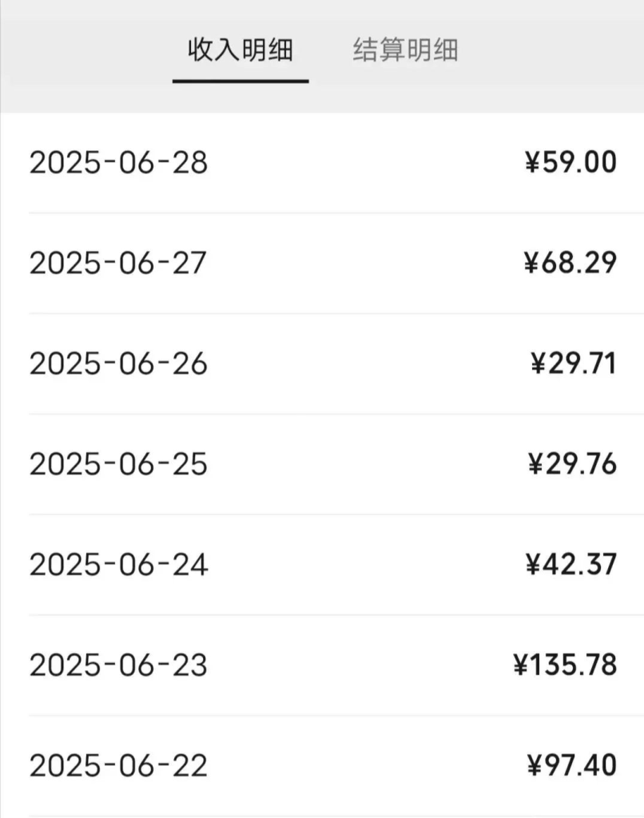Tap the ¥97.40 amount
Viewport: 644px width, 818px height.
[570, 766]
